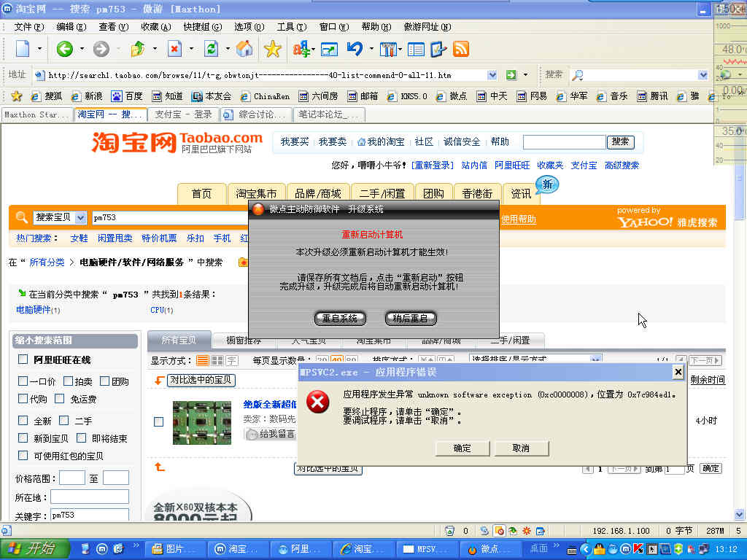Open the undo button dropdown arrow
Image resolution: width=747 pixels, height=560 pixels.
pyautogui.click(x=371, y=49)
